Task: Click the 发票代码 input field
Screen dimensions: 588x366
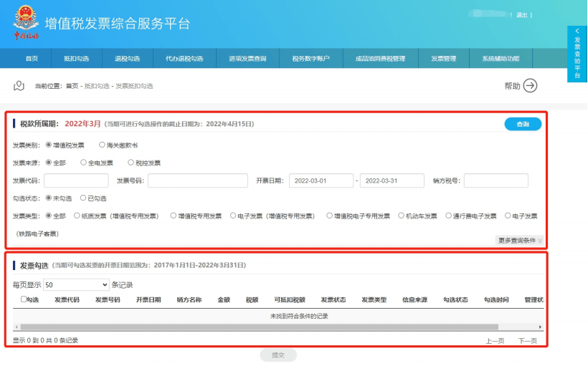Action: click(x=76, y=180)
